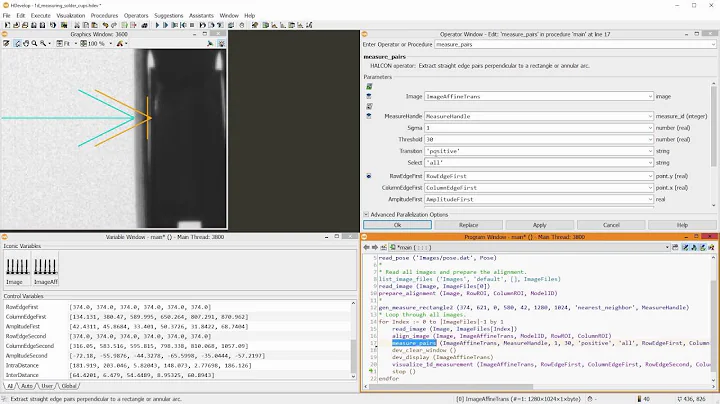Click the icon beside the RowEdgeFirst parameter
This screenshot has width=720, height=404.
tap(369, 176)
